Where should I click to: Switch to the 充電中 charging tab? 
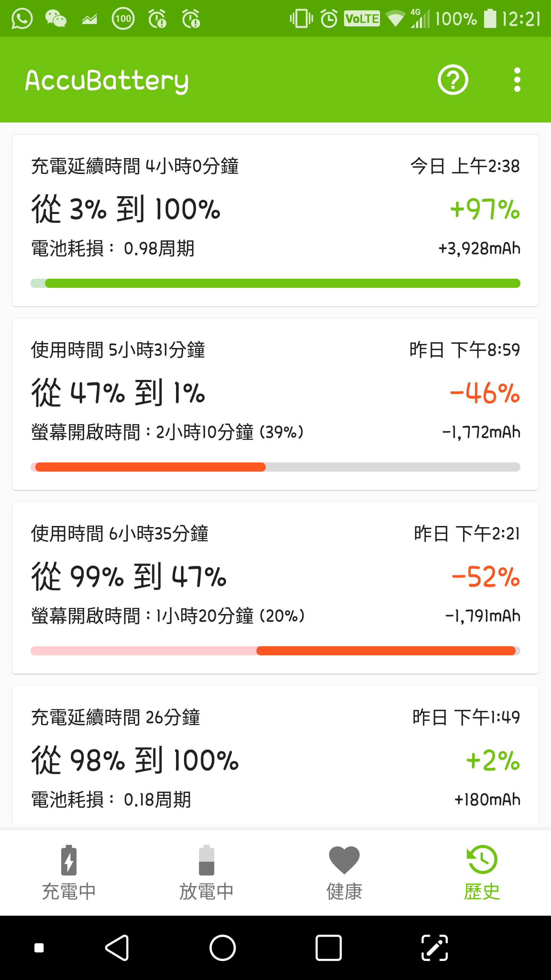(69, 872)
